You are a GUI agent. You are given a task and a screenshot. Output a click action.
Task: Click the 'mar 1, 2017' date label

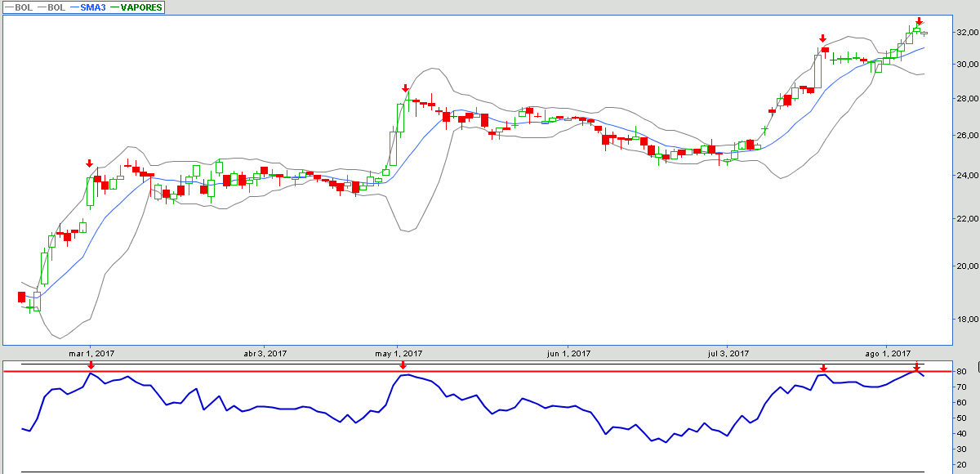pos(91,354)
